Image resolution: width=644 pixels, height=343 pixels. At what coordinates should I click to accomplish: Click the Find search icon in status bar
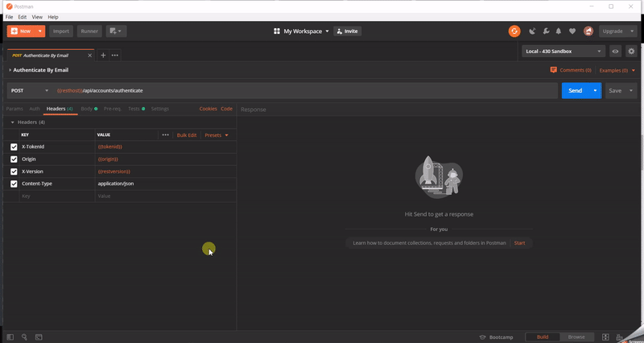coord(24,337)
